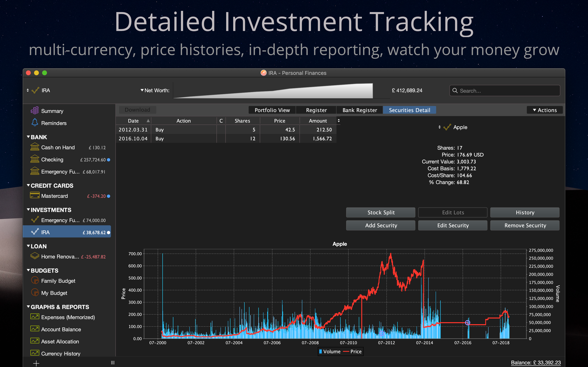Click the purple price marker on chart

468,323
